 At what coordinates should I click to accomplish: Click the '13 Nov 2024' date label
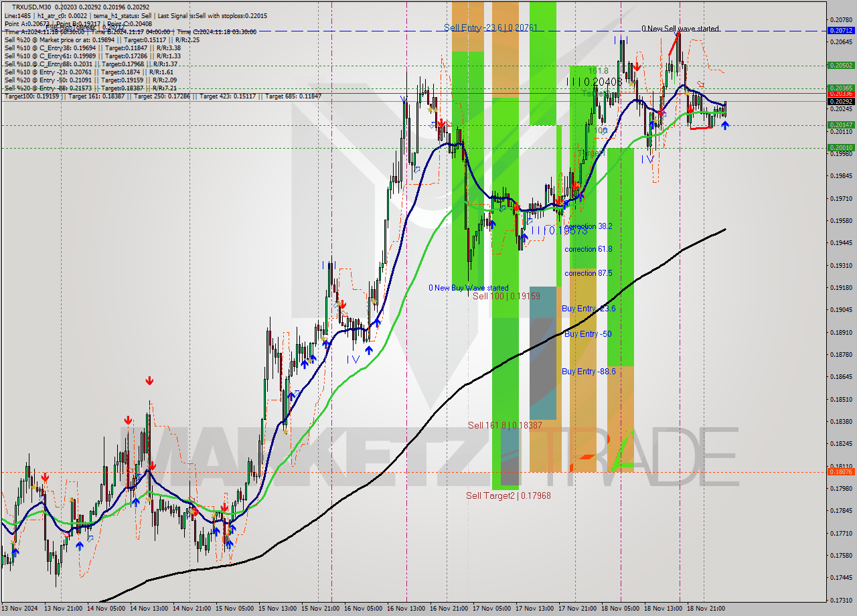[20, 609]
